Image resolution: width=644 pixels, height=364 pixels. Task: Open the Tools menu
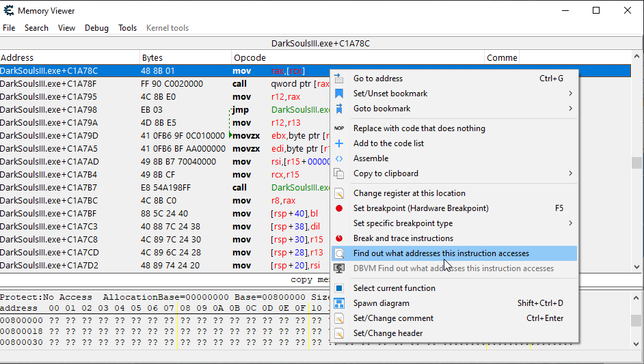point(128,28)
